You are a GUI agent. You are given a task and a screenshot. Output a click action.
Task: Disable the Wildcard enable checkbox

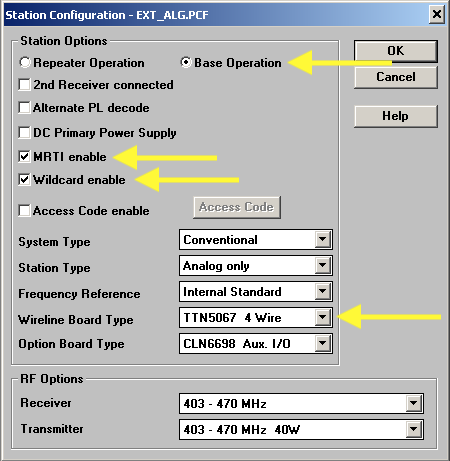24,180
